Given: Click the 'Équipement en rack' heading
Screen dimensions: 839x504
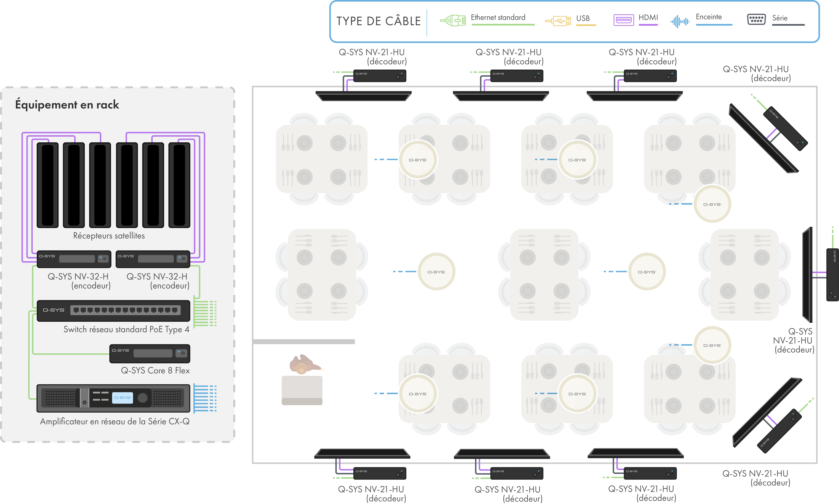Looking at the screenshot, I should tap(67, 105).
